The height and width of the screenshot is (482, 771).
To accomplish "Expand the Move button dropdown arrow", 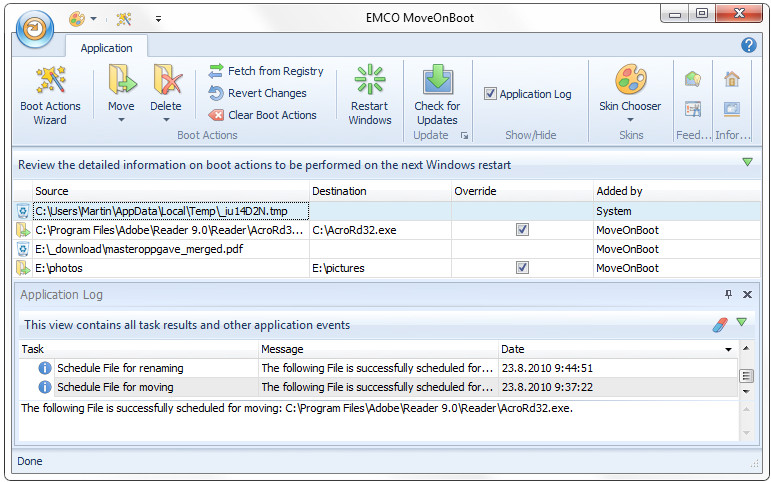I will coord(121,120).
